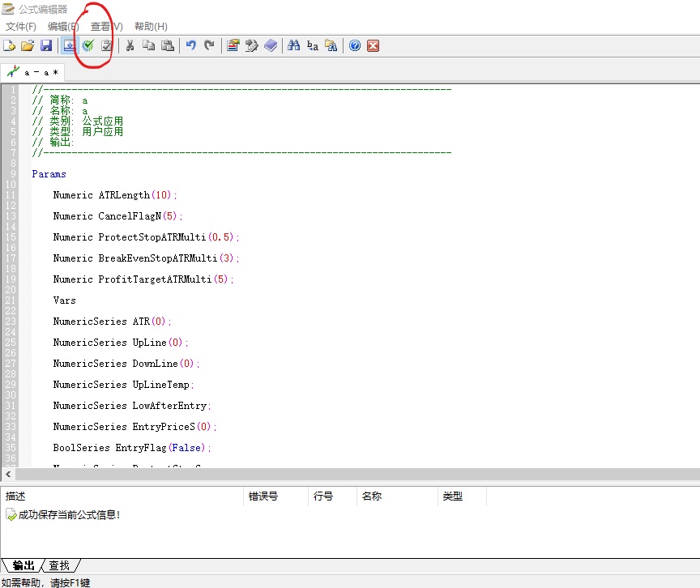Cut selection with scissors icon
Screen dimensions: 700x588
click(130, 45)
